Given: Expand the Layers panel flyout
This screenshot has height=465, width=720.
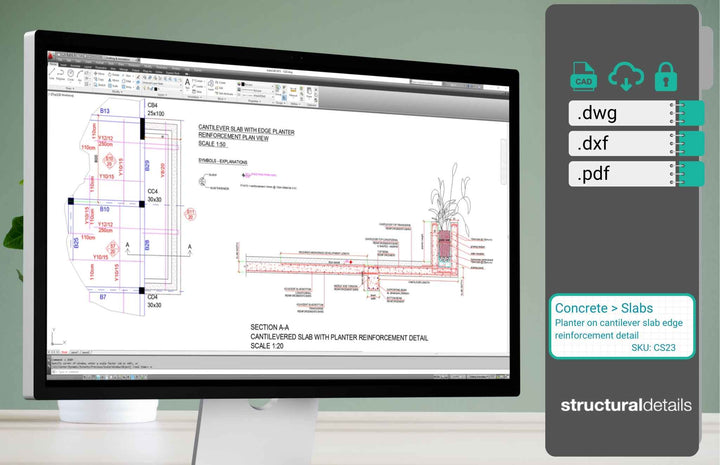Looking at the screenshot, I should coord(162,95).
